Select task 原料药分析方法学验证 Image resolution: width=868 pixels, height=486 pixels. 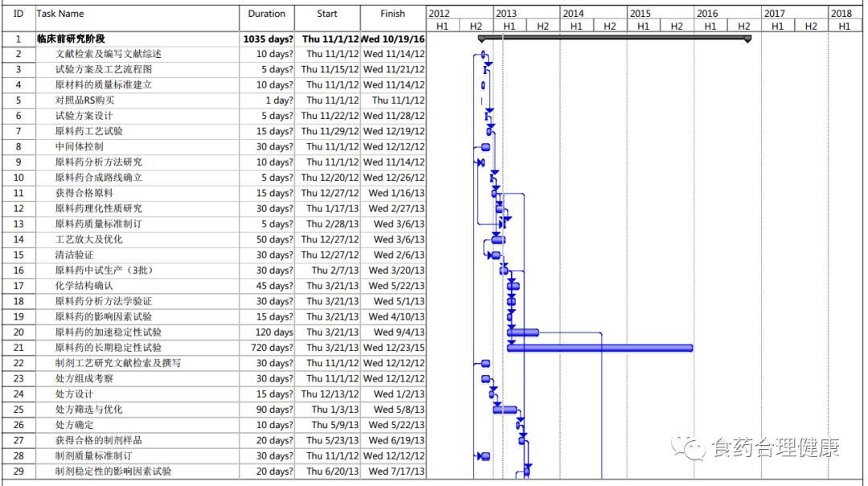[x=103, y=302]
